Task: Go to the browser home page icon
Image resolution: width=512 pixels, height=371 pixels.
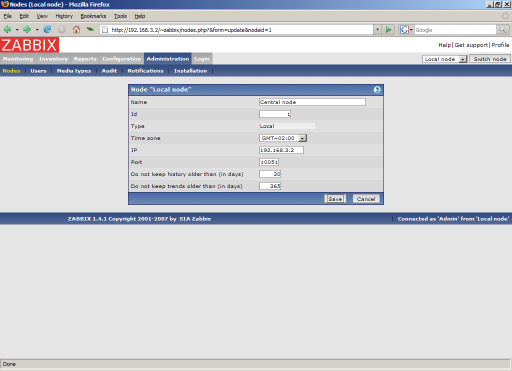Action: click(76, 30)
